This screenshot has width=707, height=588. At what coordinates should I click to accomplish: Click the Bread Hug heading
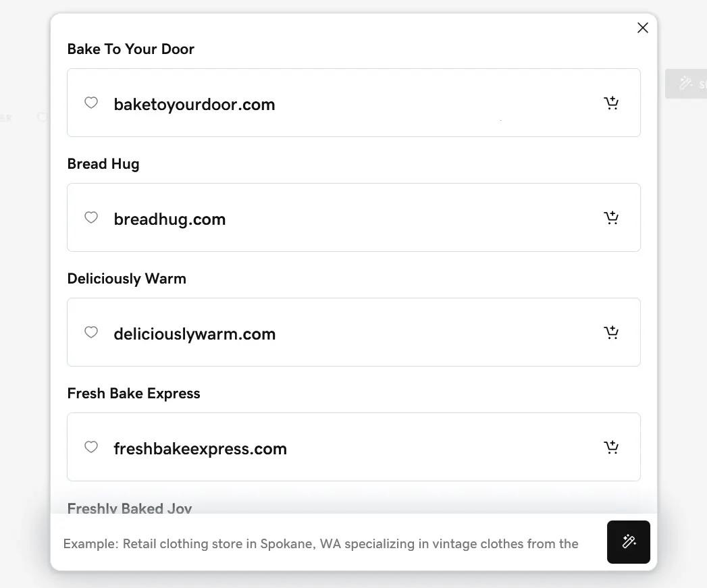pyautogui.click(x=103, y=164)
